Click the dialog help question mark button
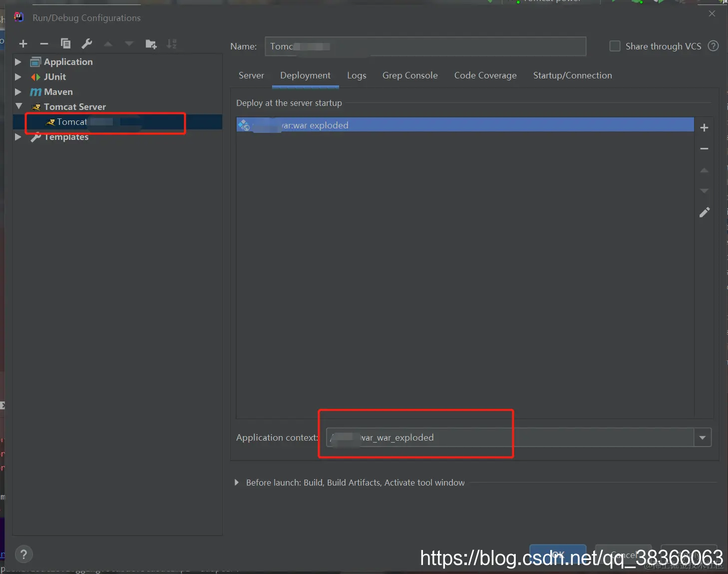This screenshot has height=574, width=728. (24, 554)
